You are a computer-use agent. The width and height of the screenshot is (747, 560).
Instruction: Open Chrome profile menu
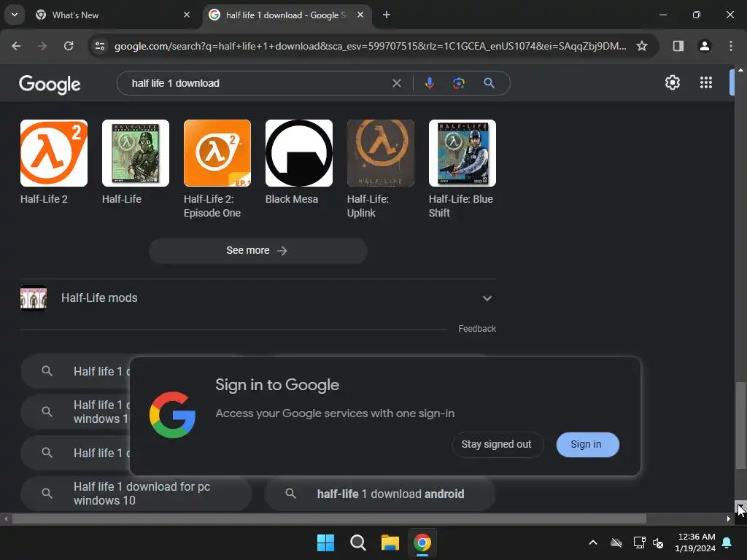(704, 46)
